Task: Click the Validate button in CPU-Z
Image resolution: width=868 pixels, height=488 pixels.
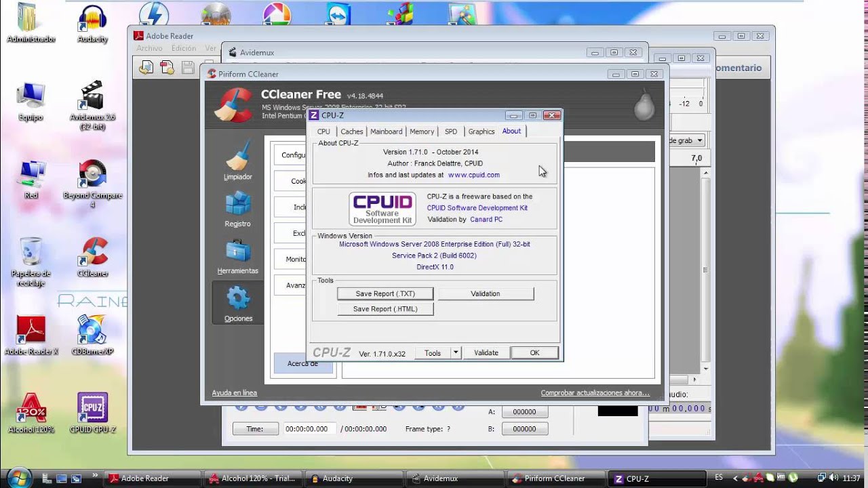Action: 486,352
